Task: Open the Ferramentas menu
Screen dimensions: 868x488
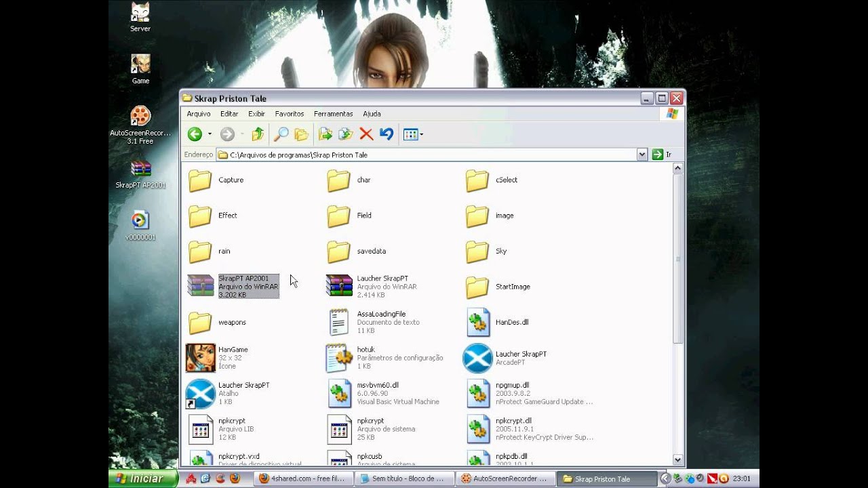Action: coord(333,114)
